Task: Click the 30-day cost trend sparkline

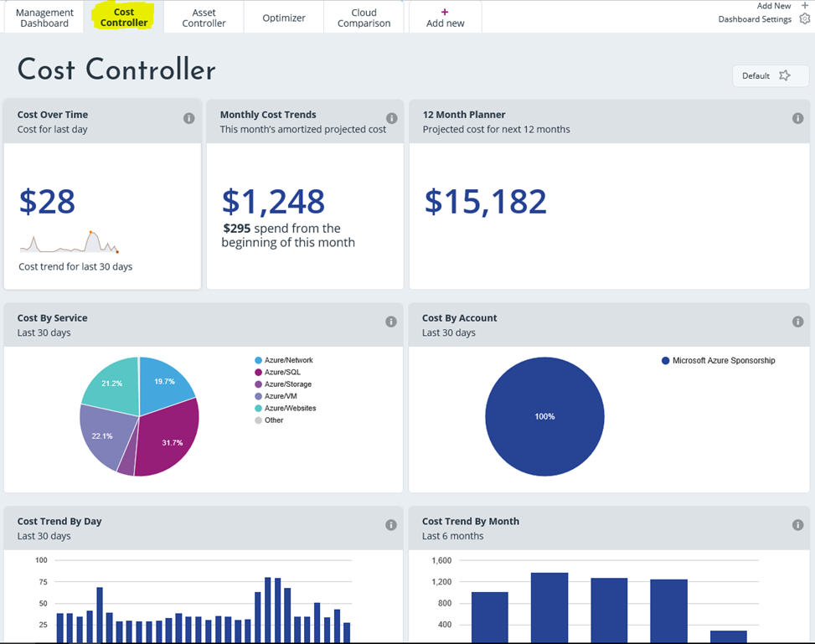Action: [x=70, y=242]
